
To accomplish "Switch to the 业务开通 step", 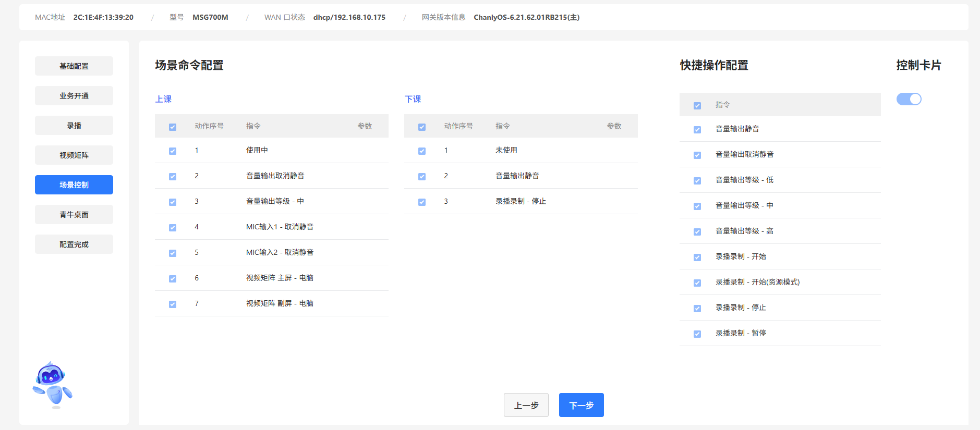I will 74,96.
